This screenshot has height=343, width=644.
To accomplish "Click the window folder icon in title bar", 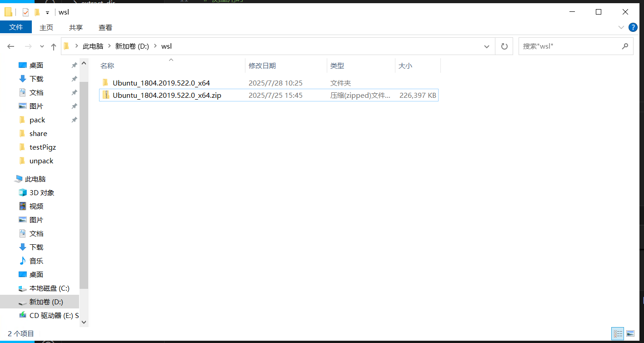I will [8, 12].
